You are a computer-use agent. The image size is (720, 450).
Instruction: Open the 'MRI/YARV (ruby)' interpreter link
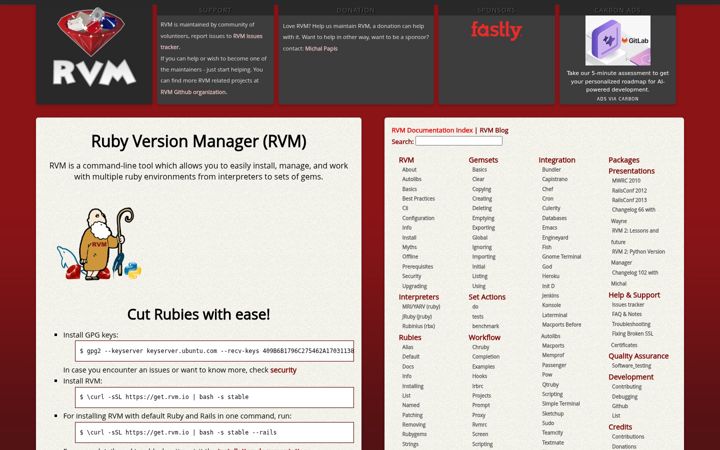421,307
